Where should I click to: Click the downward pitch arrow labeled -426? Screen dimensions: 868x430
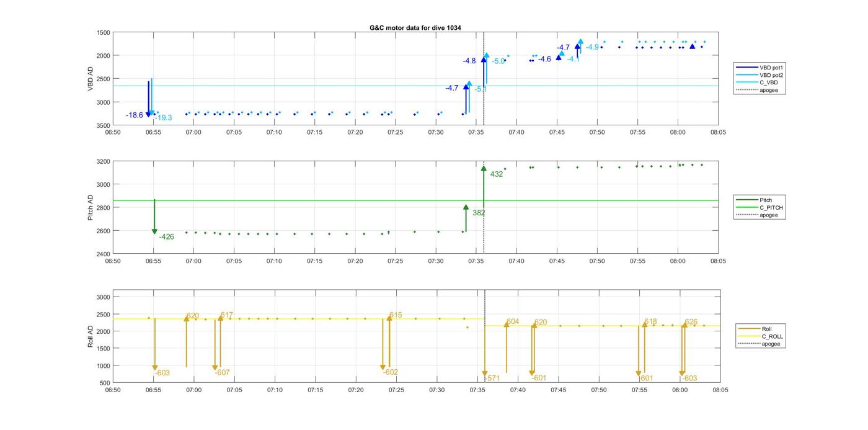click(x=154, y=217)
